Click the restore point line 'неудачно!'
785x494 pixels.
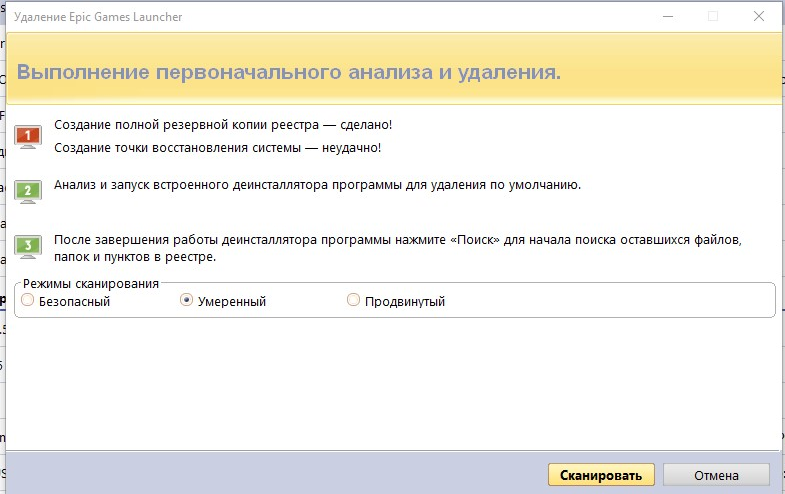pos(217,148)
